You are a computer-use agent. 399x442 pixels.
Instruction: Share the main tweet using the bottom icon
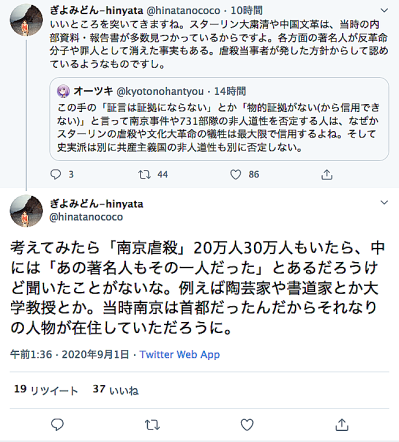pos(342,425)
